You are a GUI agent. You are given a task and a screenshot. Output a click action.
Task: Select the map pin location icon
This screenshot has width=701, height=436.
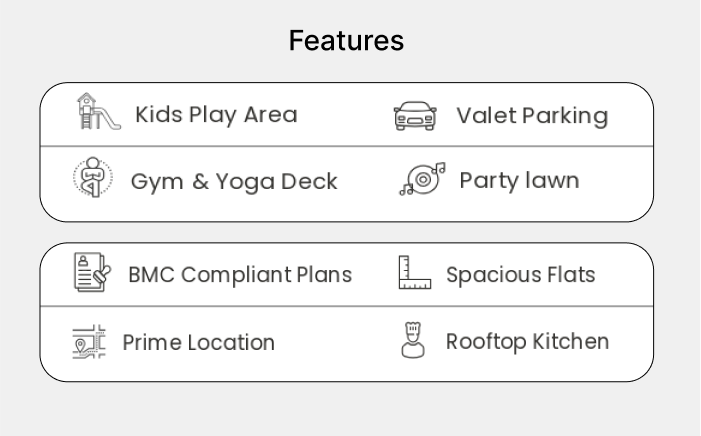tap(89, 342)
